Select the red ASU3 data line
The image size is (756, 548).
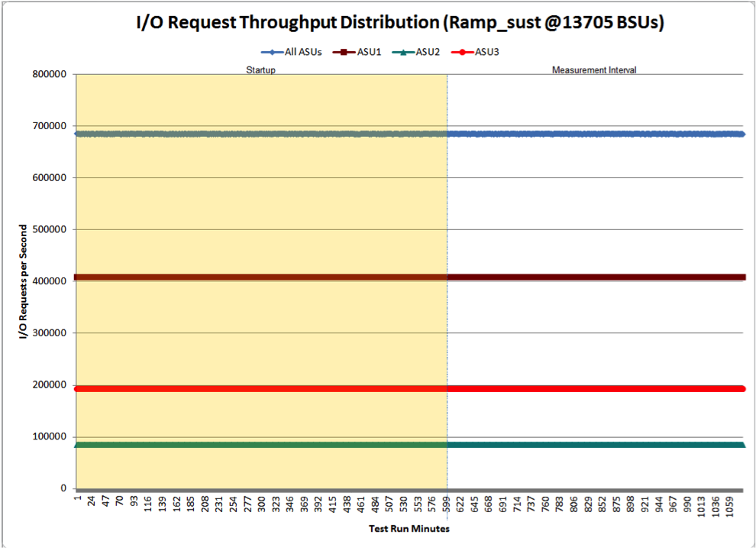click(410, 388)
